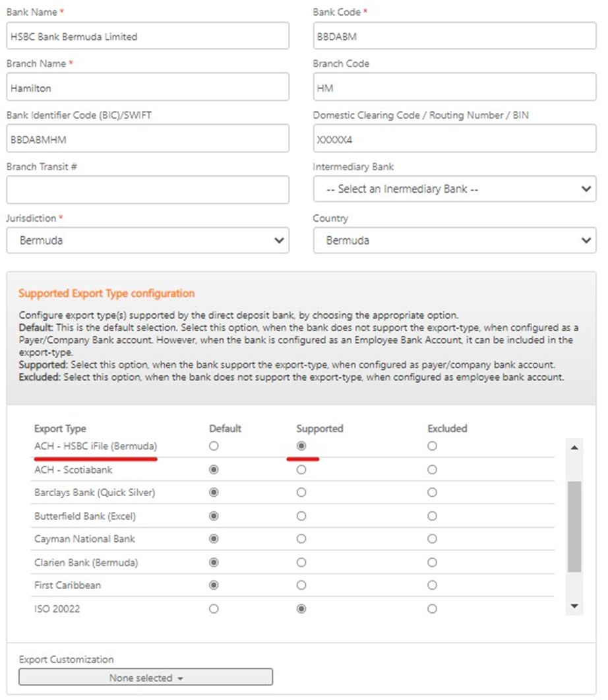Screen dimensions: 608x700
Task: Exclude Cayman National Bank export type
Action: tap(432, 539)
